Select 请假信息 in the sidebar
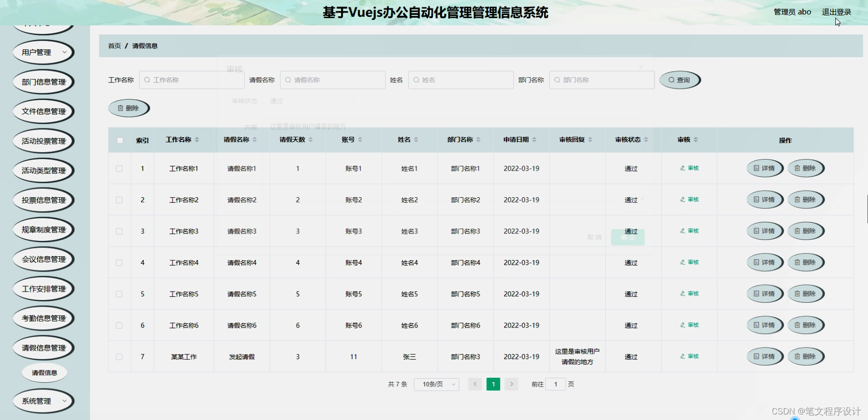Image resolution: width=868 pixels, height=420 pixels. click(44, 372)
